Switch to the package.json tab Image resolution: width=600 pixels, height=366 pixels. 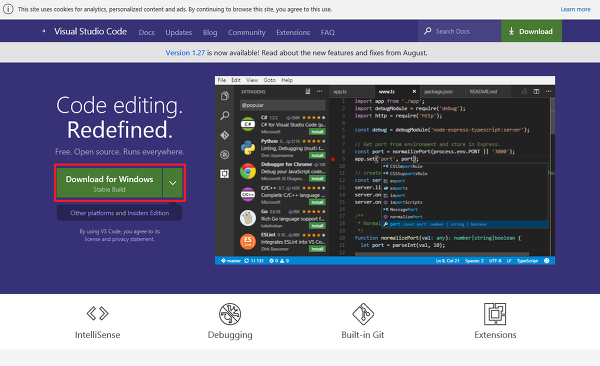coord(442,92)
